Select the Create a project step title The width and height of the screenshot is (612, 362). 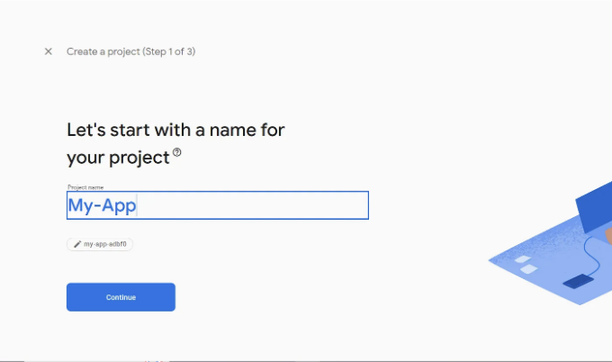tap(131, 52)
